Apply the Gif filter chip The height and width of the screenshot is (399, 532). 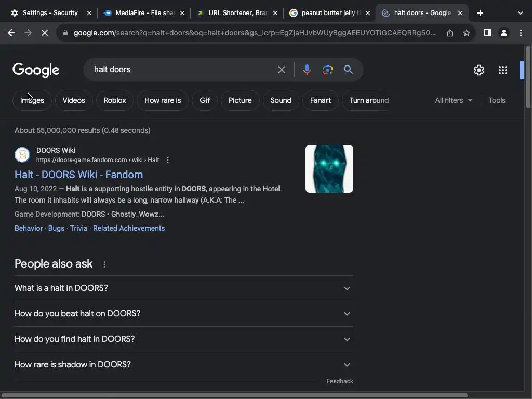coord(205,100)
